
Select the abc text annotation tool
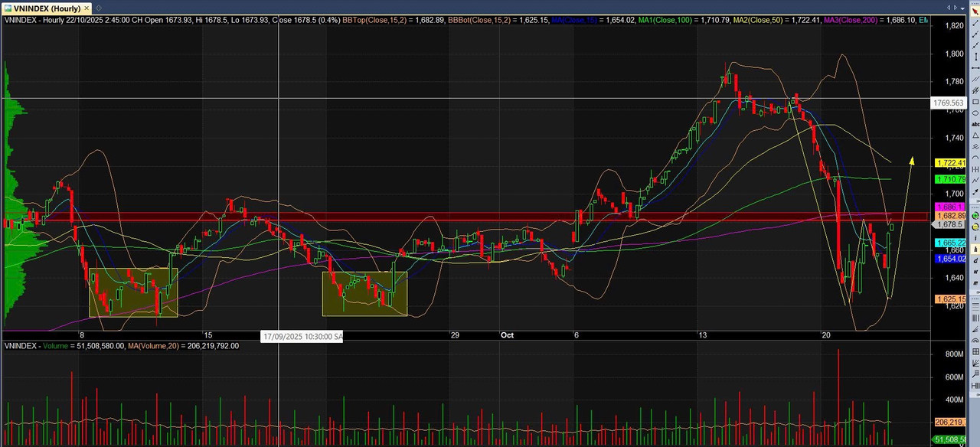pyautogui.click(x=975, y=124)
